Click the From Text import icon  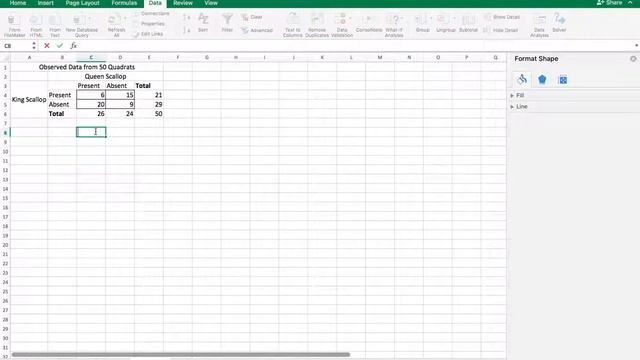(x=55, y=25)
